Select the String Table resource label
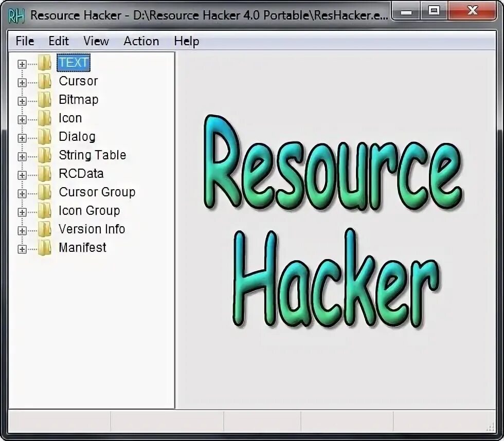504x441 pixels. [92, 155]
